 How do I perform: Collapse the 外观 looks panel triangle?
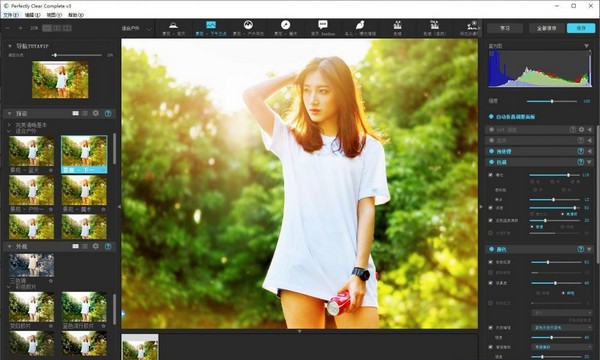pos(10,247)
